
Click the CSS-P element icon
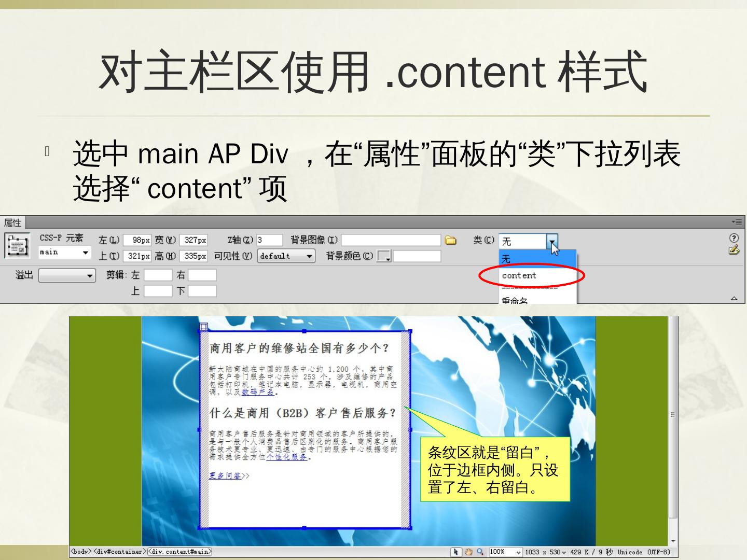tap(17, 245)
